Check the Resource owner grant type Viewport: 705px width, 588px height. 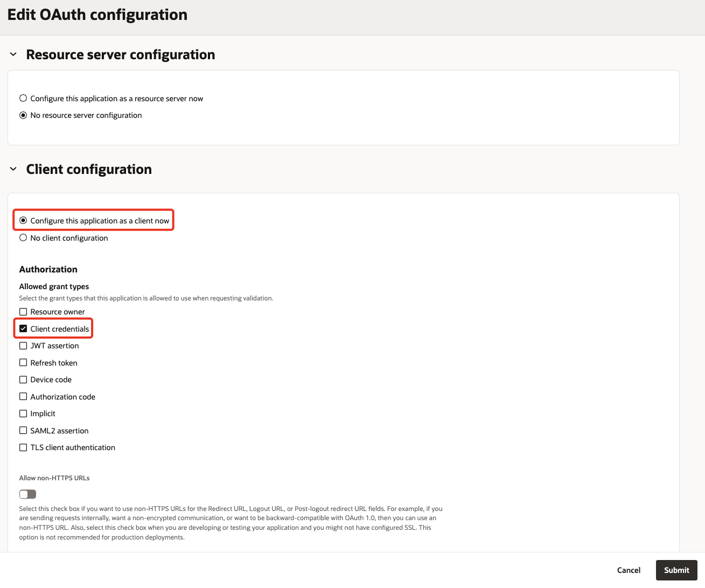click(23, 312)
